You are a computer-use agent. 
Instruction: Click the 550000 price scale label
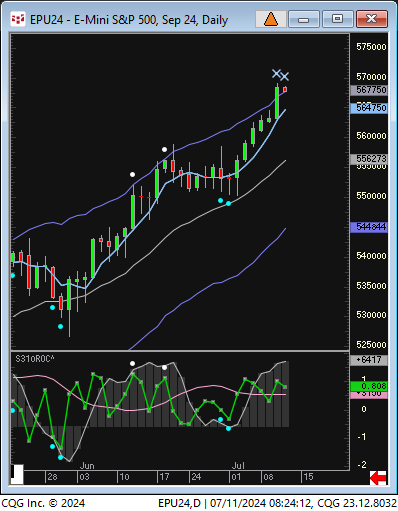pyautogui.click(x=371, y=196)
